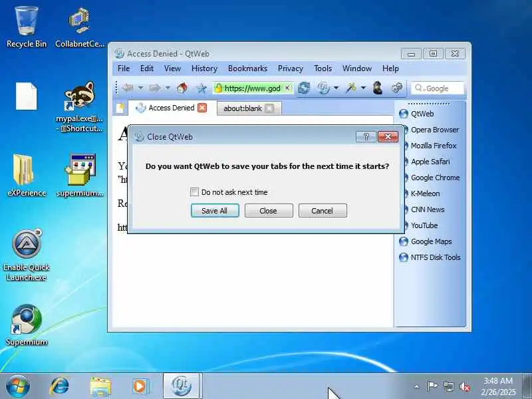Open the Edit menu

(147, 68)
